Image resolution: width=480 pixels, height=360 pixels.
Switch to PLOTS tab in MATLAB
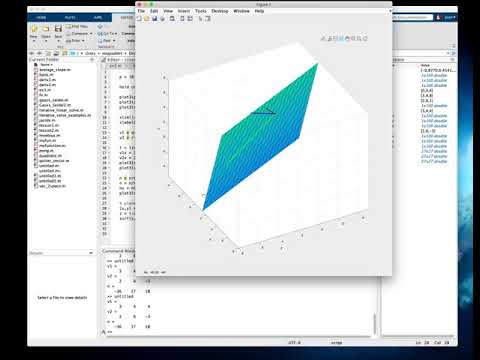[x=70, y=17]
